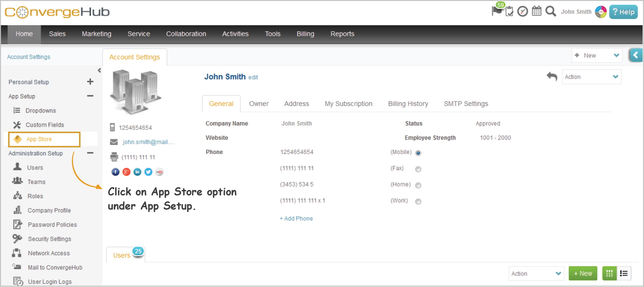Select the Home phone radio button
This screenshot has height=287, width=644.
pyautogui.click(x=418, y=185)
